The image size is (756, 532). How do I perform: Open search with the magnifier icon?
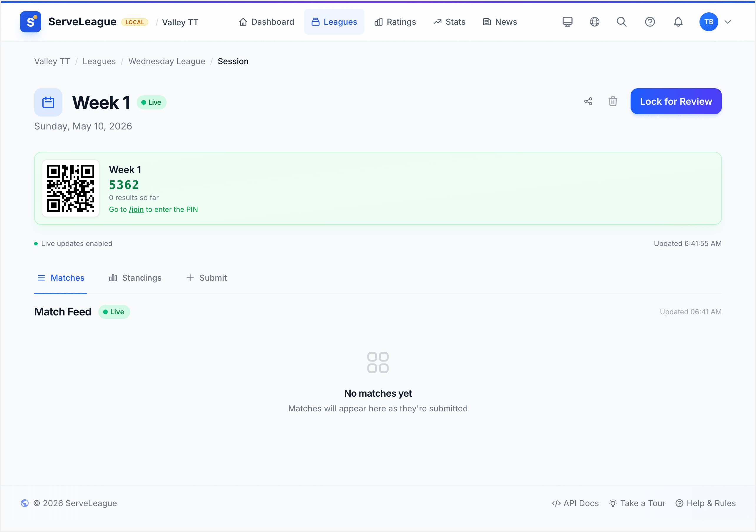click(622, 22)
